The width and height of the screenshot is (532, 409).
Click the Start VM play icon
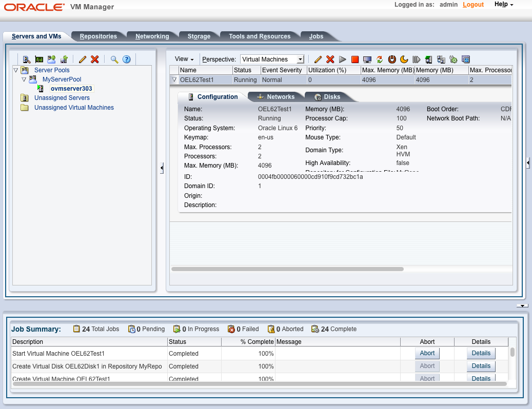coord(343,59)
